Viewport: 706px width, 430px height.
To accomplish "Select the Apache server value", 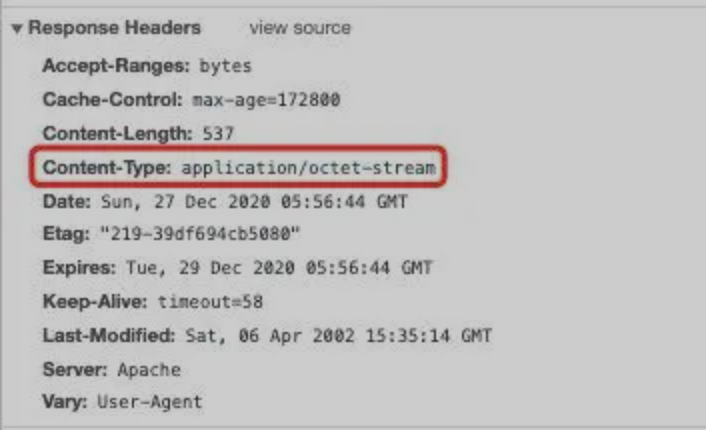I will (x=149, y=370).
